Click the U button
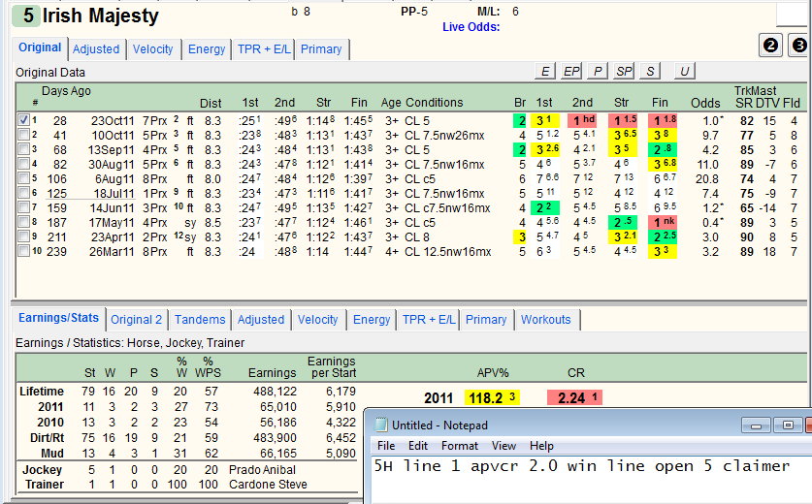The height and width of the screenshot is (504, 812). click(685, 71)
